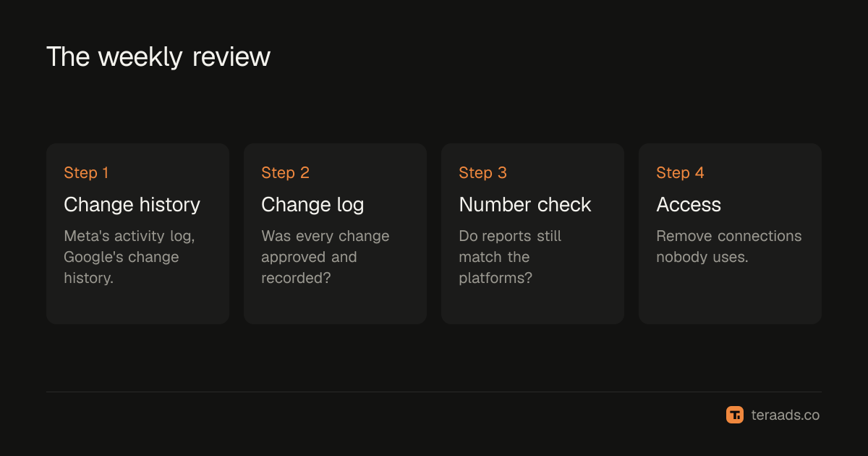Click the 'The weekly review' heading
The image size is (868, 456).
[158, 56]
